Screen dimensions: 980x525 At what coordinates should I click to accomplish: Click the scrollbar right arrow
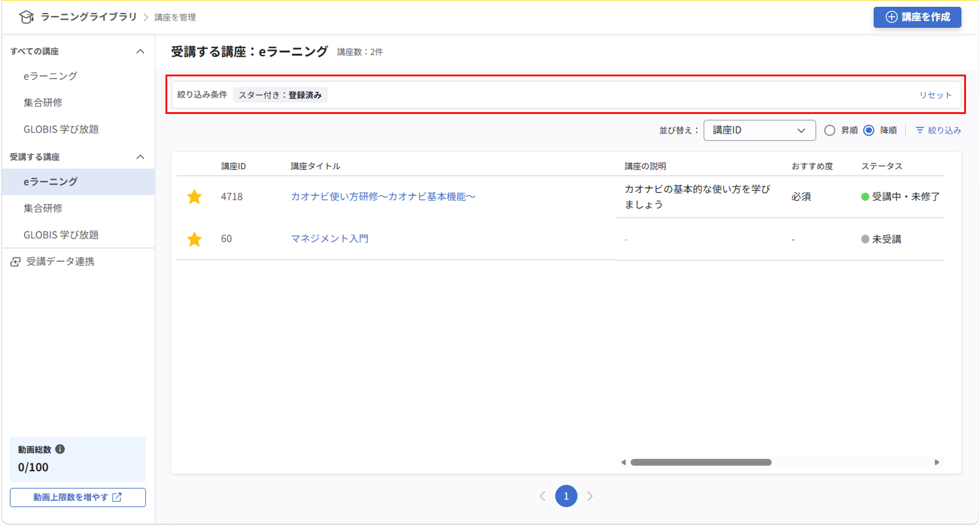pyautogui.click(x=937, y=462)
